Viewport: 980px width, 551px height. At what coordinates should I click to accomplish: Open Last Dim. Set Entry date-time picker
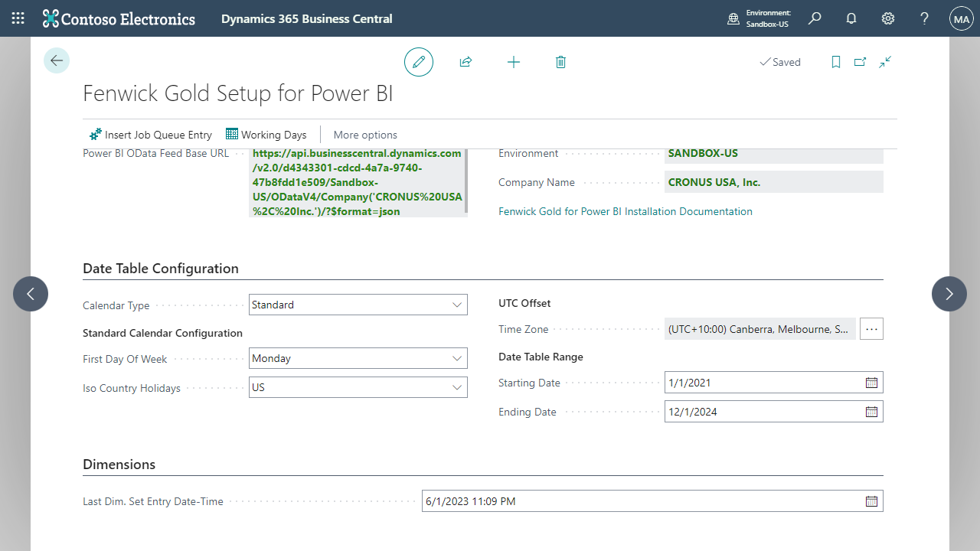click(871, 501)
